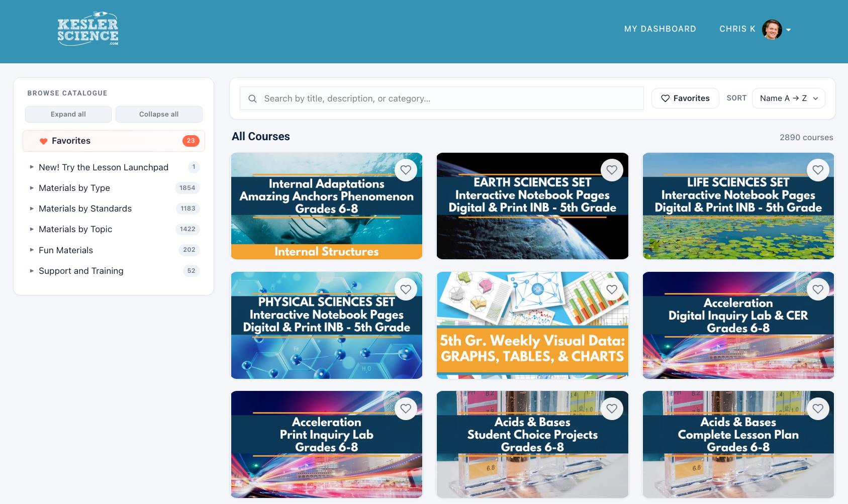Screen dimensions: 848x504
Task: Click the Browse Catalogue heading
Action: pos(67,93)
